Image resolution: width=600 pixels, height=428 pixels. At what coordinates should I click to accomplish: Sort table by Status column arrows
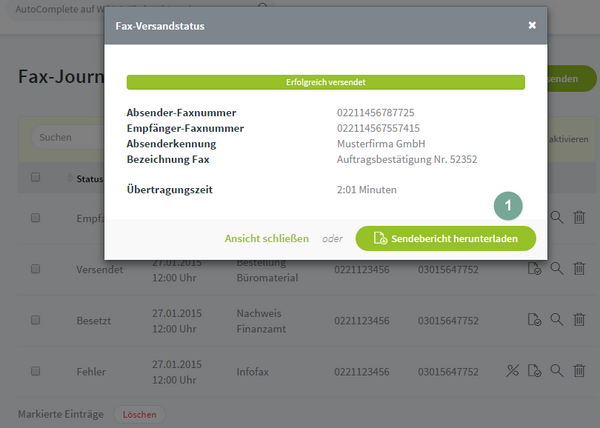[x=70, y=178]
